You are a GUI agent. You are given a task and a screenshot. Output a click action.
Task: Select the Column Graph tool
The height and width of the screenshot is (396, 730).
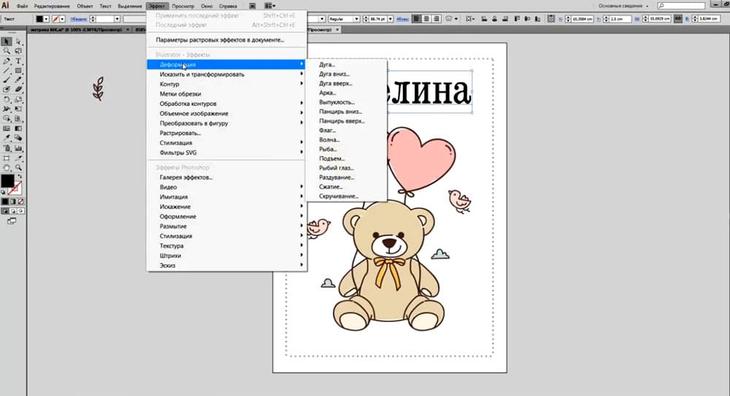click(x=18, y=148)
